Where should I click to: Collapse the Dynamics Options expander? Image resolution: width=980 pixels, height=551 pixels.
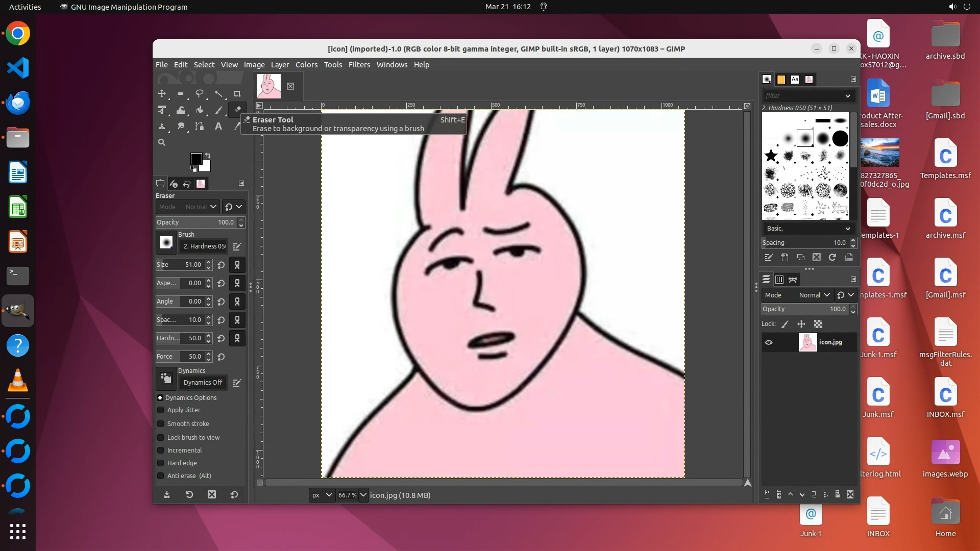(160, 397)
